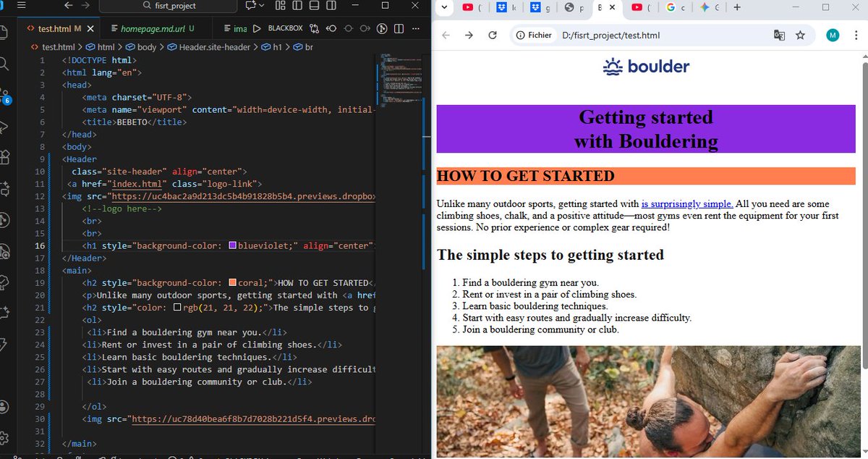Click the BLACKBOX toolbar button
868x459 pixels.
click(284, 28)
